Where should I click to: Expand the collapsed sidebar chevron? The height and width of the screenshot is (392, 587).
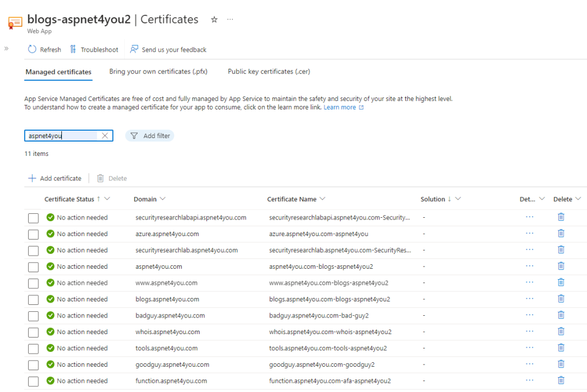[x=6, y=48]
